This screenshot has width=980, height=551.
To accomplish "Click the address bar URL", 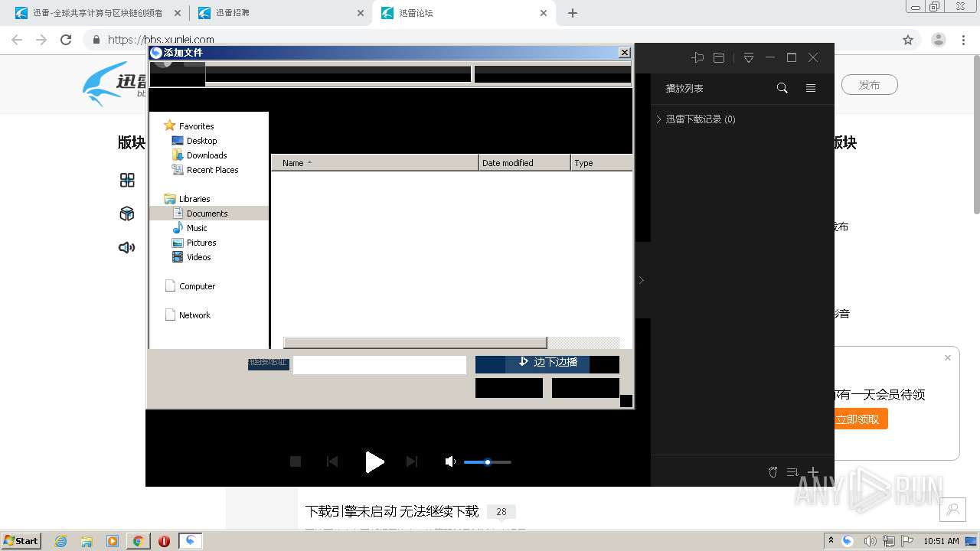I will pos(161,40).
